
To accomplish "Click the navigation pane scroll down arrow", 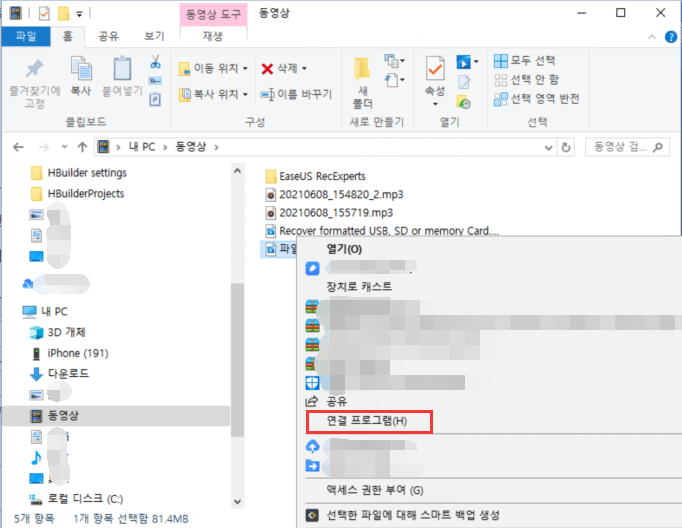I will pyautogui.click(x=237, y=501).
